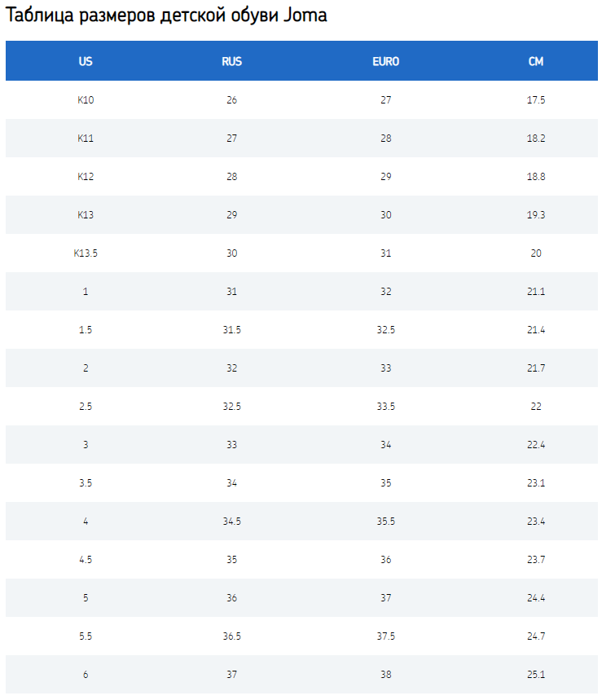Click the US column header
602x700 pixels.
pos(86,61)
